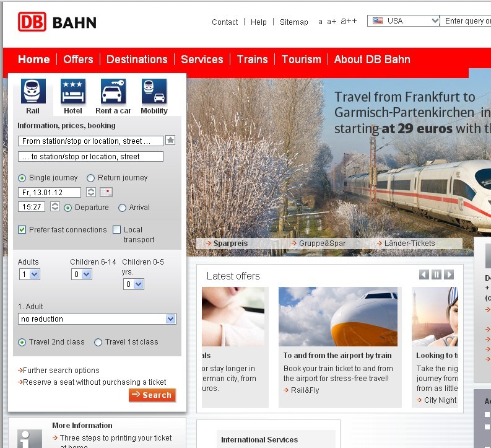Click the 'to station' input field
This screenshot has width=491, height=448.
[x=91, y=156]
